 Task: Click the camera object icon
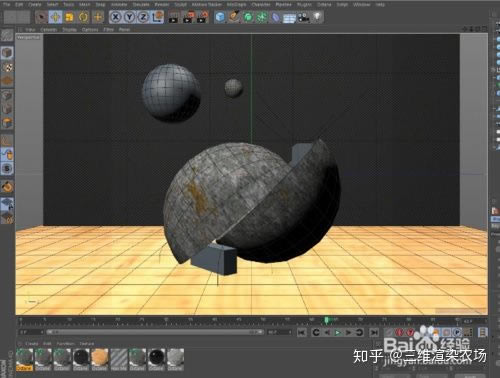303,17
